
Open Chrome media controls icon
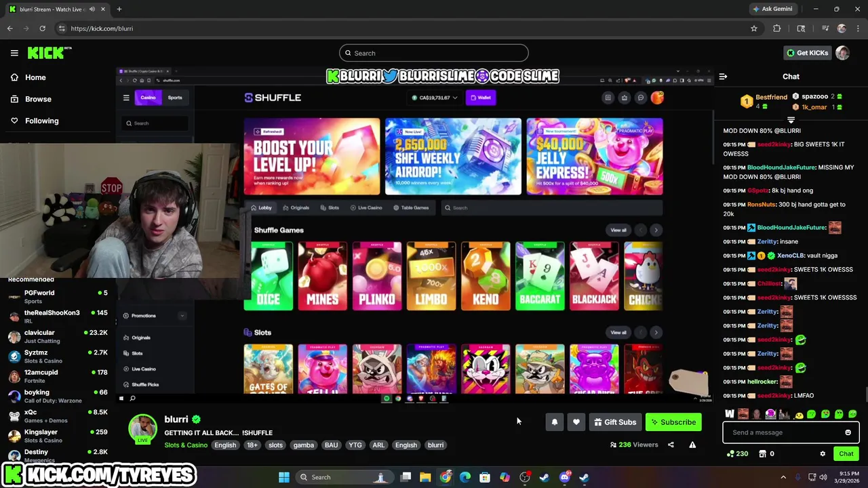pyautogui.click(x=825, y=28)
